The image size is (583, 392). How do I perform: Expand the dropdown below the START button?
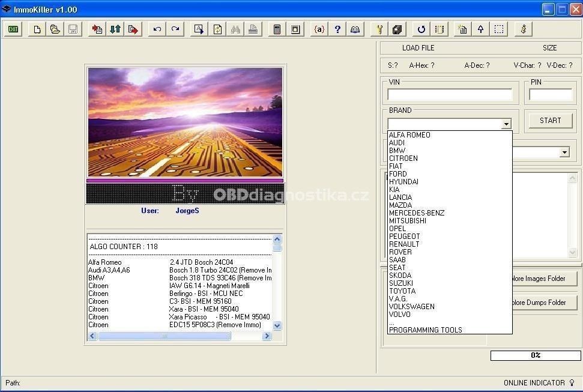tap(564, 153)
